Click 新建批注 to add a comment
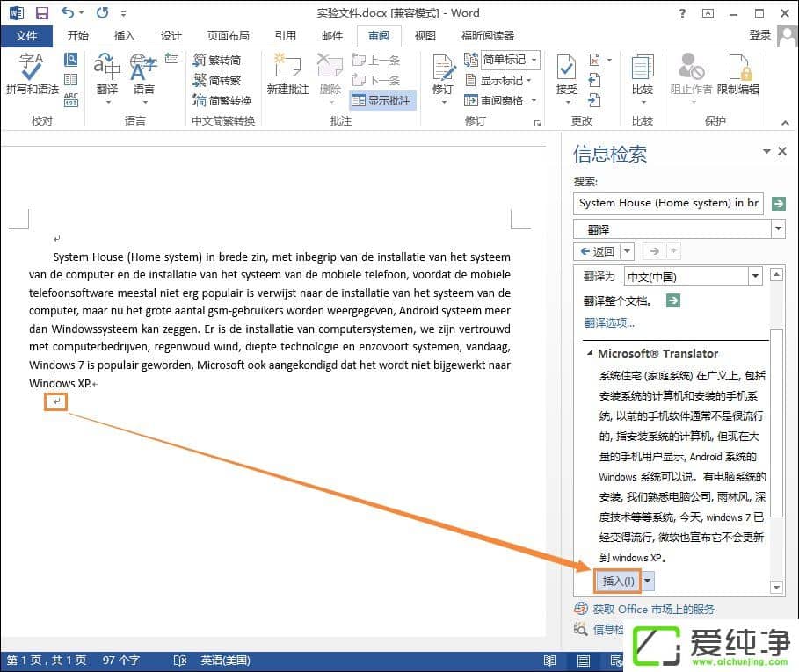 tap(287, 74)
